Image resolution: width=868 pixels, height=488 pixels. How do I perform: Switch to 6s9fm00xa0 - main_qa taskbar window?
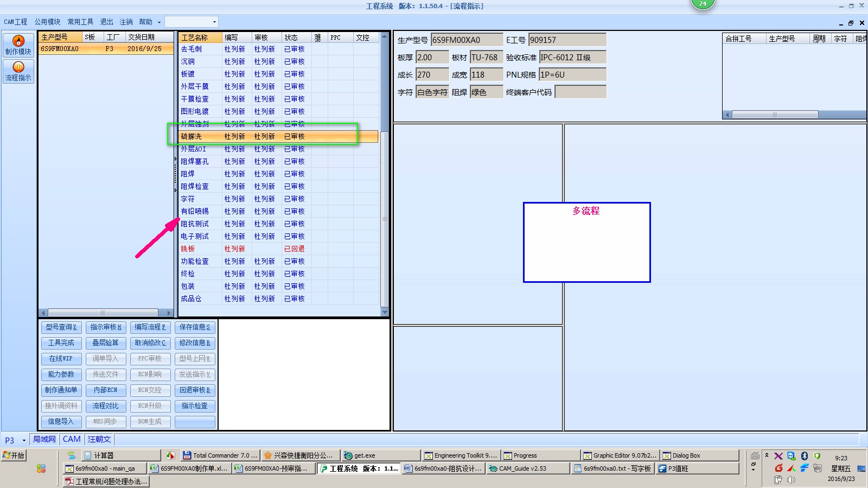pos(105,468)
